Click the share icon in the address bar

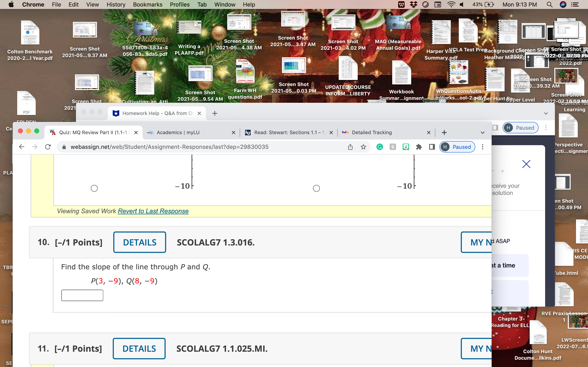click(x=350, y=147)
